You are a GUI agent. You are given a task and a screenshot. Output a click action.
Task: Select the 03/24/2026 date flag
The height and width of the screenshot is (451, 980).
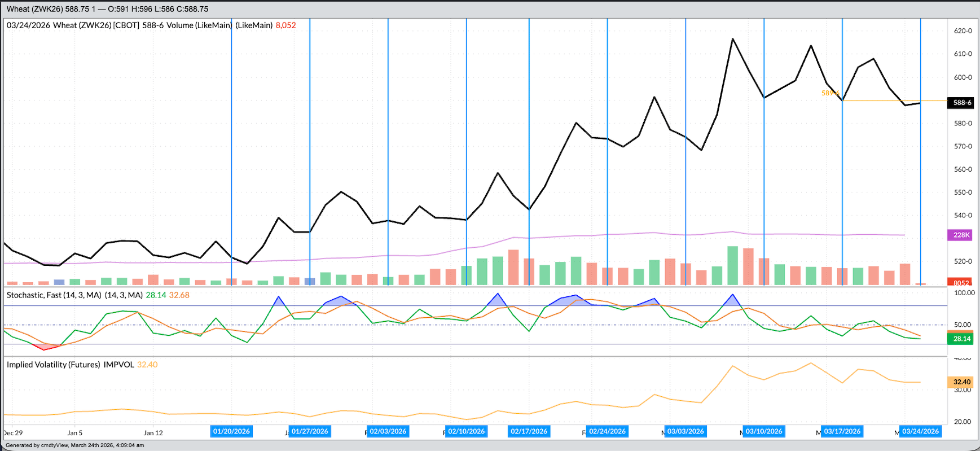point(920,431)
